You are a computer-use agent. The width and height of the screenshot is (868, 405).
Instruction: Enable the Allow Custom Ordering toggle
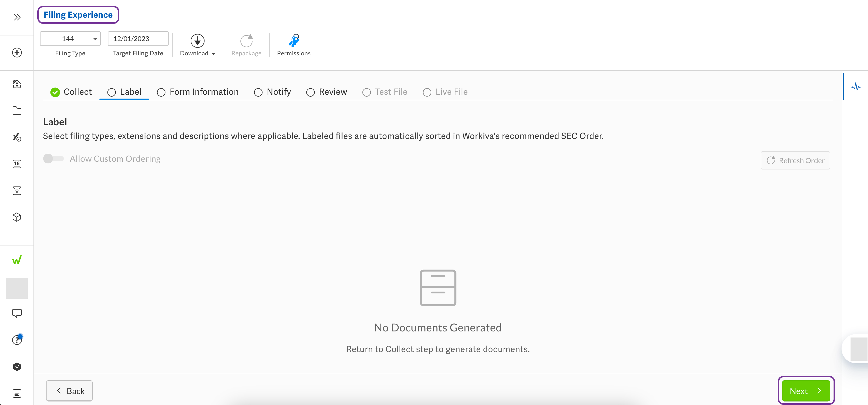click(53, 159)
